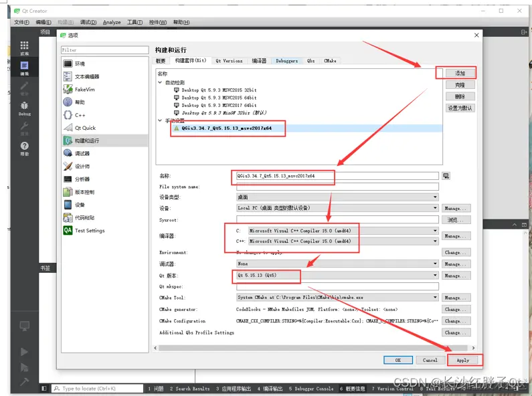Open Welcome mode in Qt Creator sidebar
532x396 pixels.
(x=25, y=47)
